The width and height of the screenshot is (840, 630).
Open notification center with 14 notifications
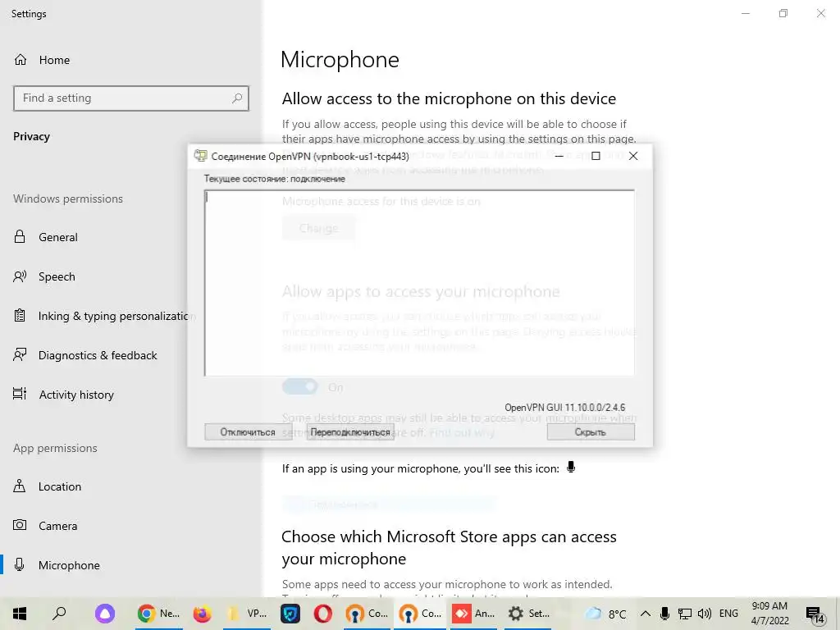pos(815,615)
